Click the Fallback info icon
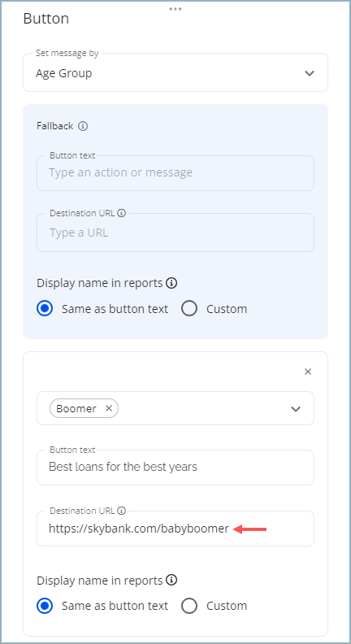This screenshot has height=644, width=351. click(83, 126)
